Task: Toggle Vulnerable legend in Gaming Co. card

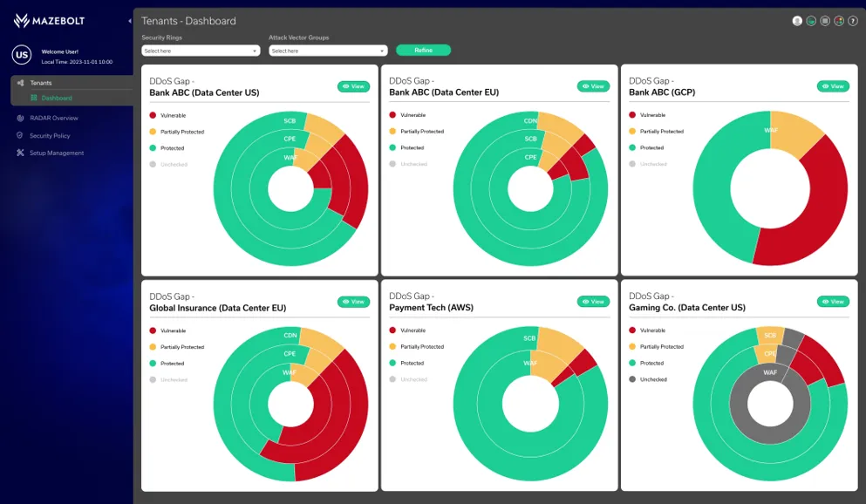Action: [647, 330]
